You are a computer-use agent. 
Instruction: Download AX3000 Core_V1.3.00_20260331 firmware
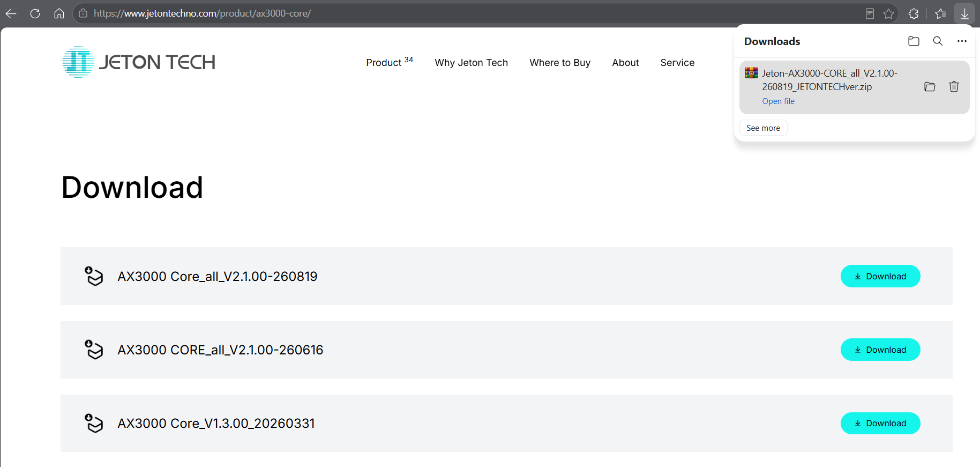point(880,423)
